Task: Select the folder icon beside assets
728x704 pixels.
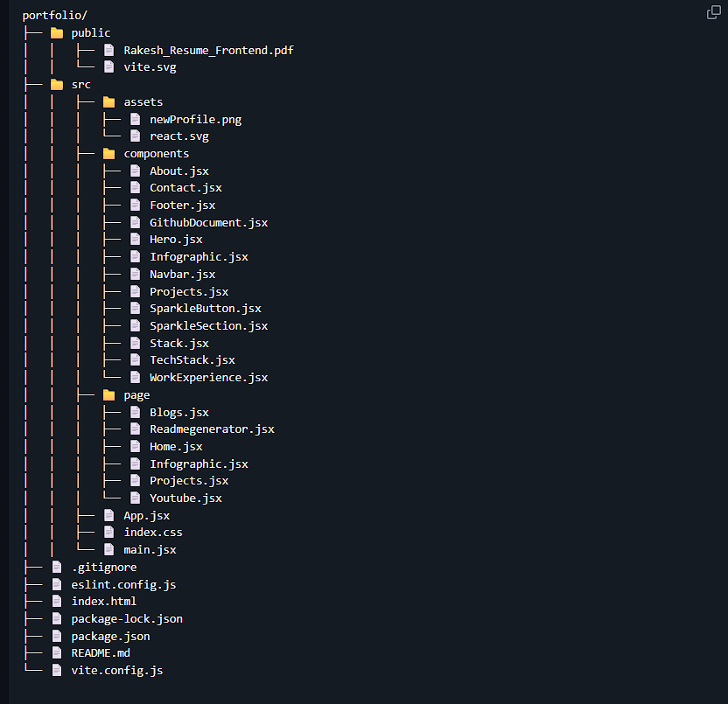Action: point(108,101)
